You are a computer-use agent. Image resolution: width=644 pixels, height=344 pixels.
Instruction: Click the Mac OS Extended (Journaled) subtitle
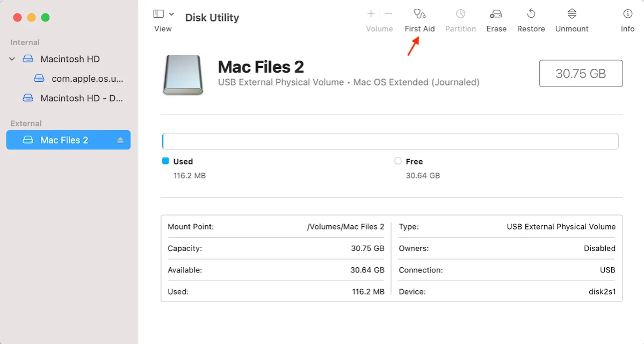tap(416, 82)
